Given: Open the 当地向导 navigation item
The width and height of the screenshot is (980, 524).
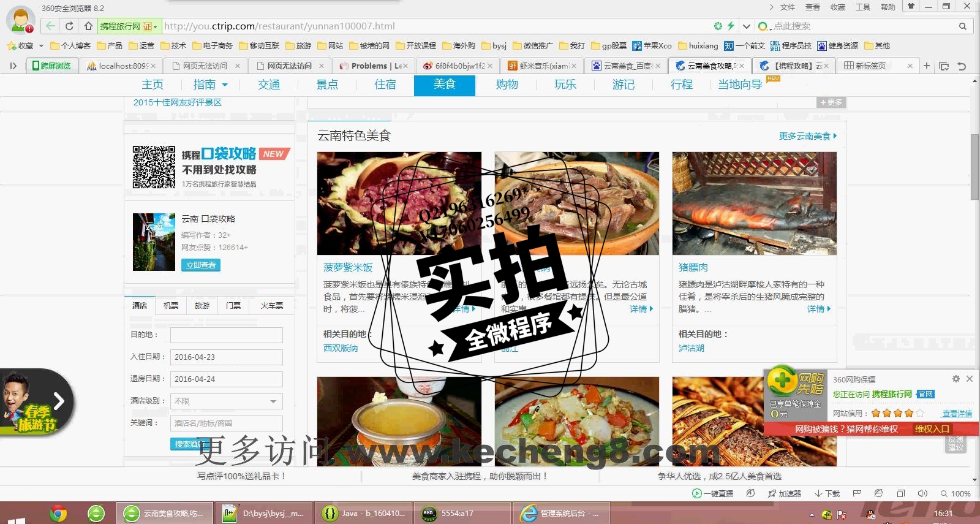Looking at the screenshot, I should [x=740, y=85].
